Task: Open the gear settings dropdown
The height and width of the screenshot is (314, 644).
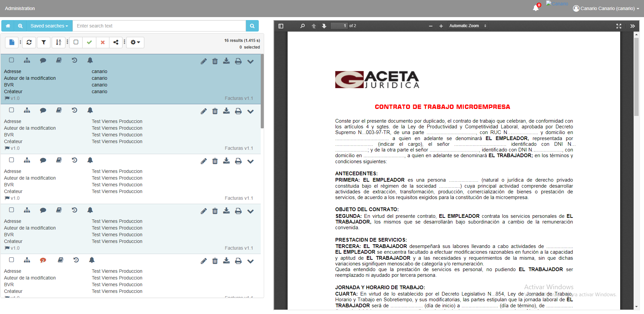Action: (x=135, y=42)
